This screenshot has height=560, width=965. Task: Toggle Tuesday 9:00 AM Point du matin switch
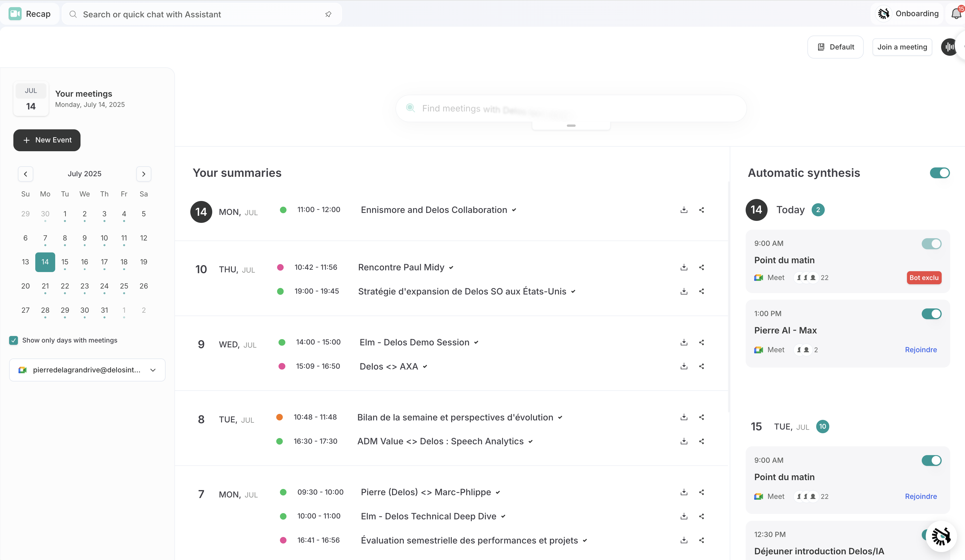[931, 461]
